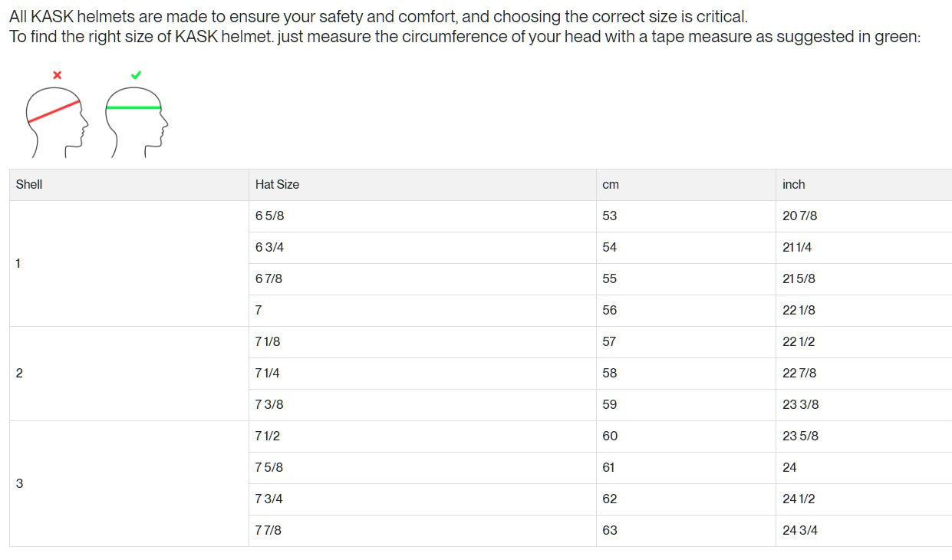Click the 21 1/4 inch value

point(797,248)
